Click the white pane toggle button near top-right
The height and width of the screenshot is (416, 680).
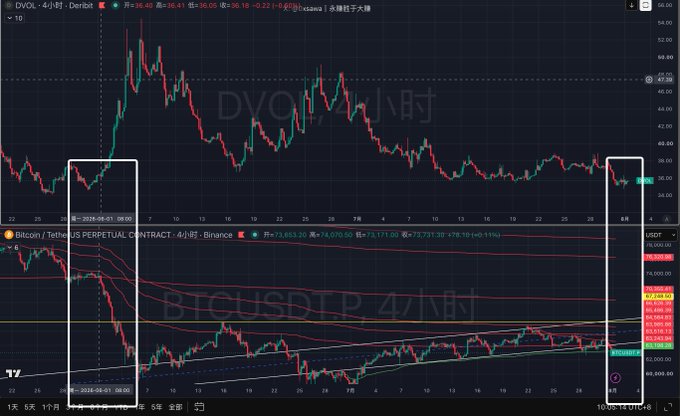point(646,5)
